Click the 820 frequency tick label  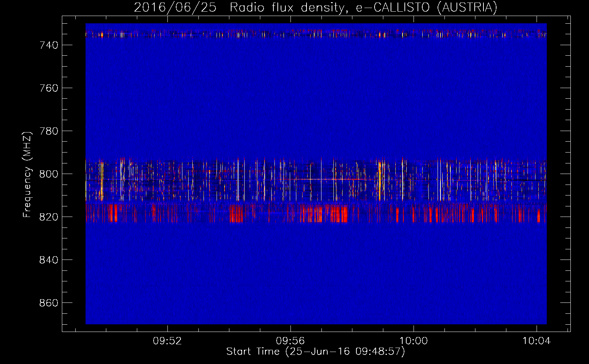pos(49,217)
